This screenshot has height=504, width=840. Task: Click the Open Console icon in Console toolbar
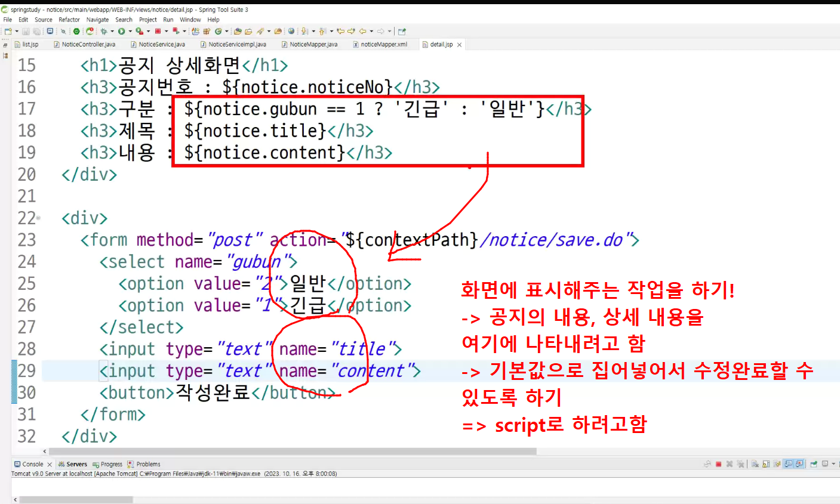pos(838,464)
